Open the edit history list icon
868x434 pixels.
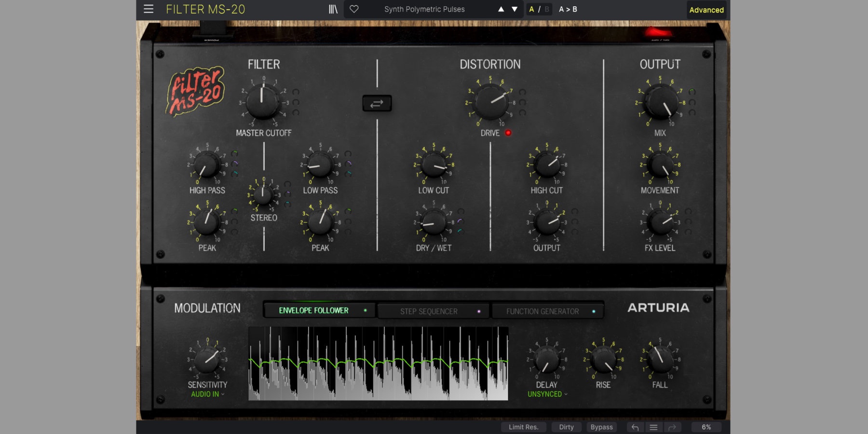tap(653, 427)
